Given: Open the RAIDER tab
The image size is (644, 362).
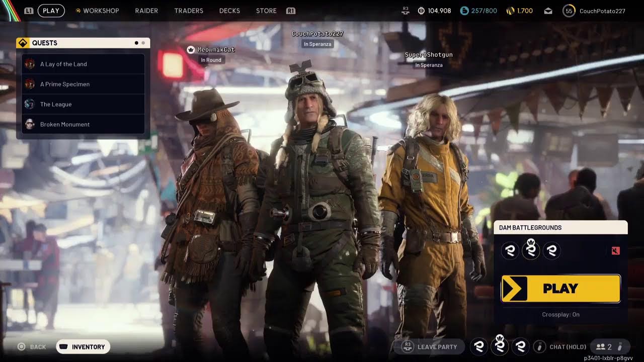Looking at the screenshot, I should 146,11.
